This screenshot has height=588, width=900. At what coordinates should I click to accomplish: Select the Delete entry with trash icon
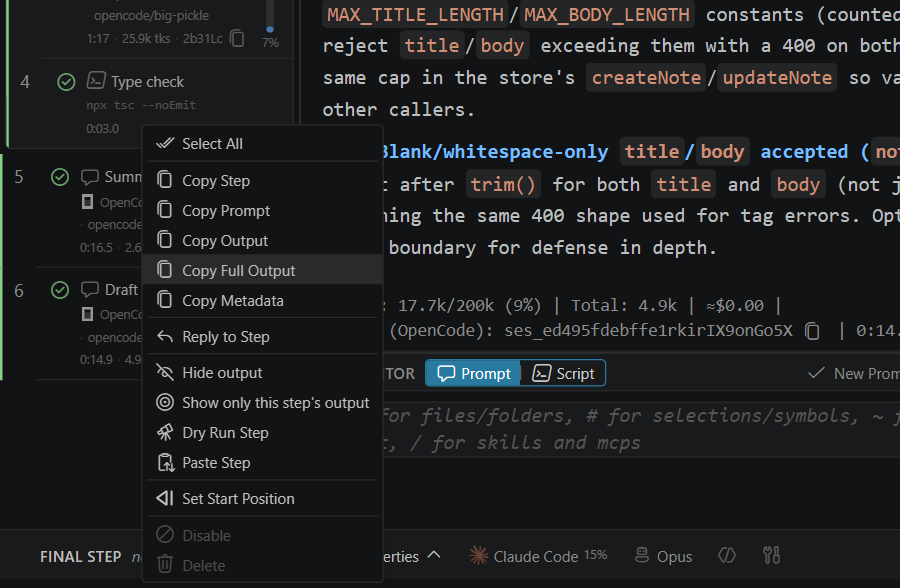tap(263, 565)
